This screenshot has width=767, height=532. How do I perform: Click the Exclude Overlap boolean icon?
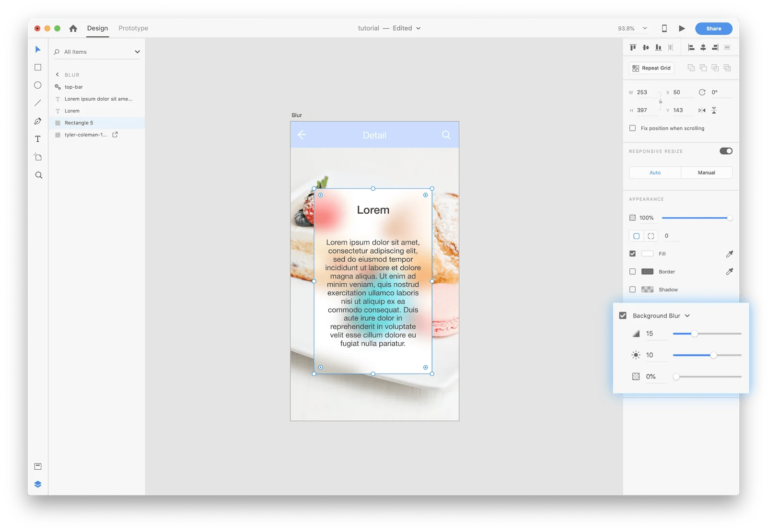click(727, 68)
